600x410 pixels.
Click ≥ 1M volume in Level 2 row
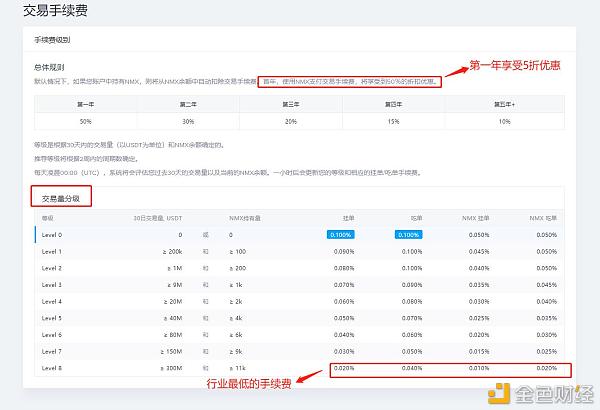174,268
